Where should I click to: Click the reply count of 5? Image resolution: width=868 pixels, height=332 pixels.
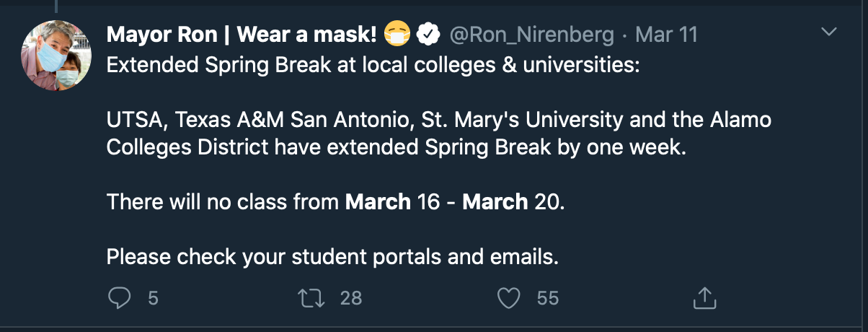(153, 297)
